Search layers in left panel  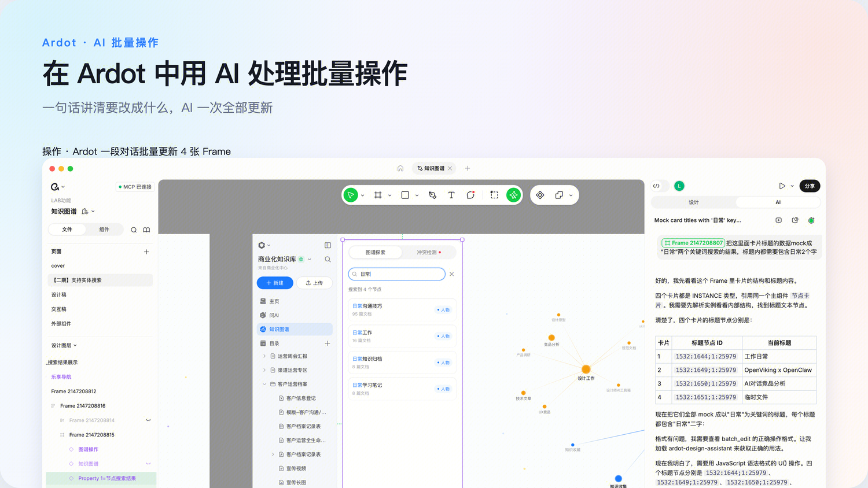(134, 230)
